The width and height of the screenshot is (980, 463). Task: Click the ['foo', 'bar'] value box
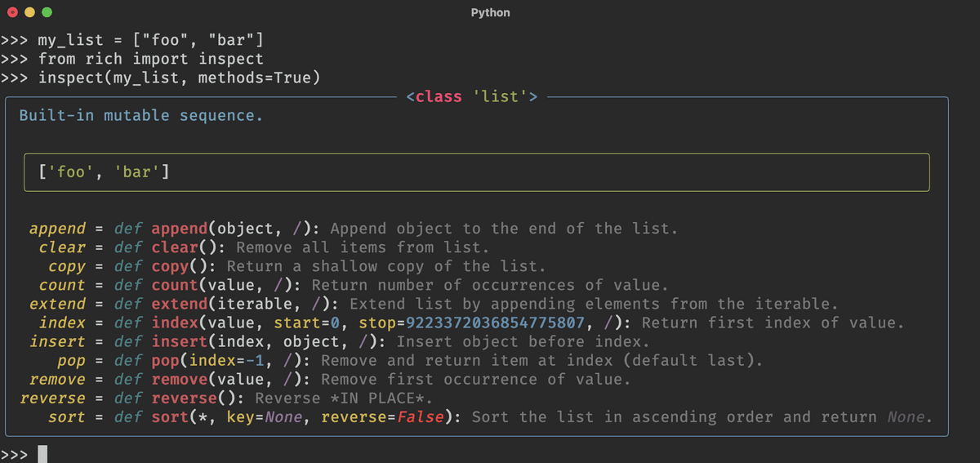tap(477, 172)
